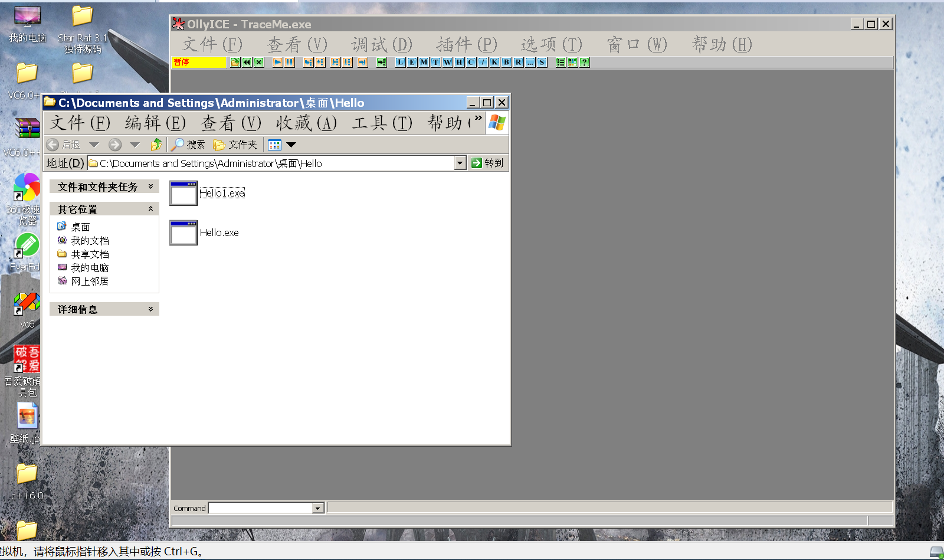
Task: Click OllyICE debugging options list icon
Action: pos(560,62)
